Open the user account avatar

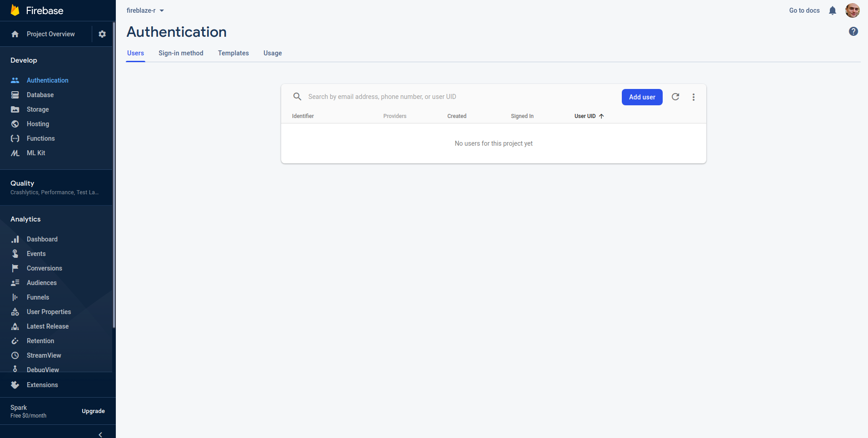click(853, 10)
